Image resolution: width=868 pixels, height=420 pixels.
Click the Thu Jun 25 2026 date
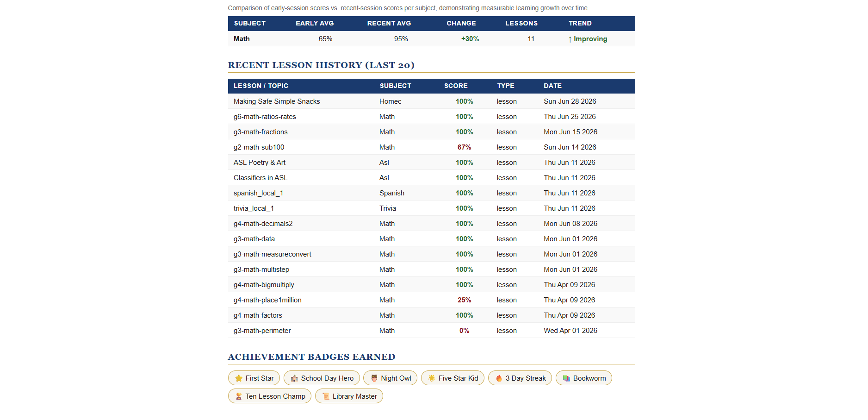[570, 117]
